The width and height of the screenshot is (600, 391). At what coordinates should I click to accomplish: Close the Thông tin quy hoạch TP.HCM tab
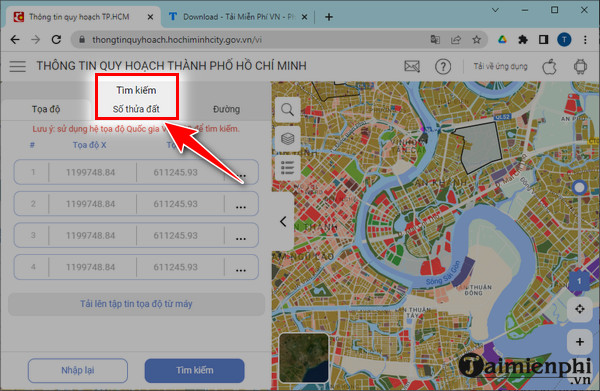(150, 17)
